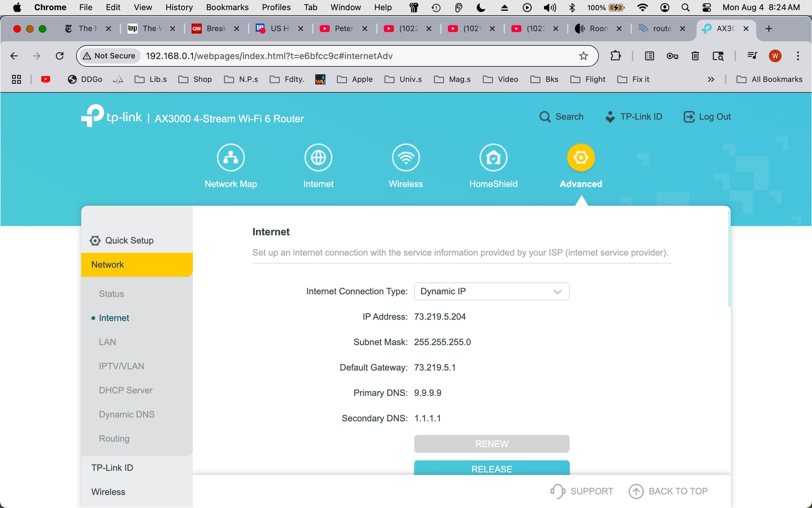The image size is (812, 508).
Task: Show hidden bookmarks chevron
Action: click(x=710, y=79)
